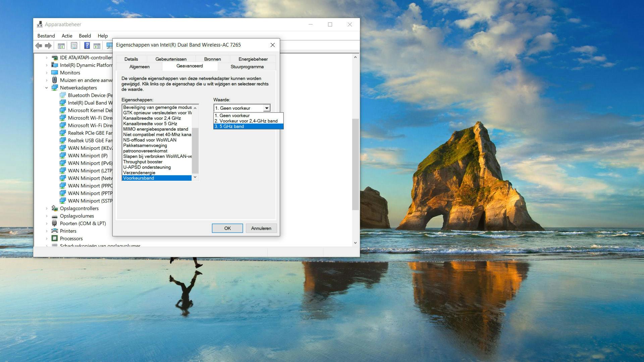Image resolution: width=644 pixels, height=362 pixels.
Task: Click the show/hide console tree icon
Action: coord(61,46)
